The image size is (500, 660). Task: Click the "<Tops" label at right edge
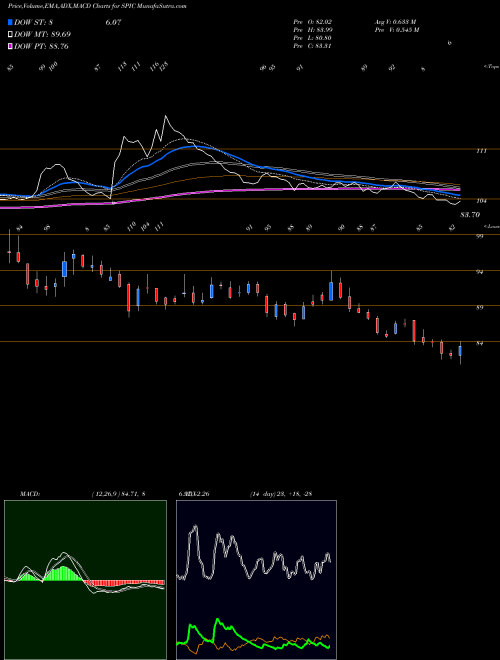coord(491,67)
